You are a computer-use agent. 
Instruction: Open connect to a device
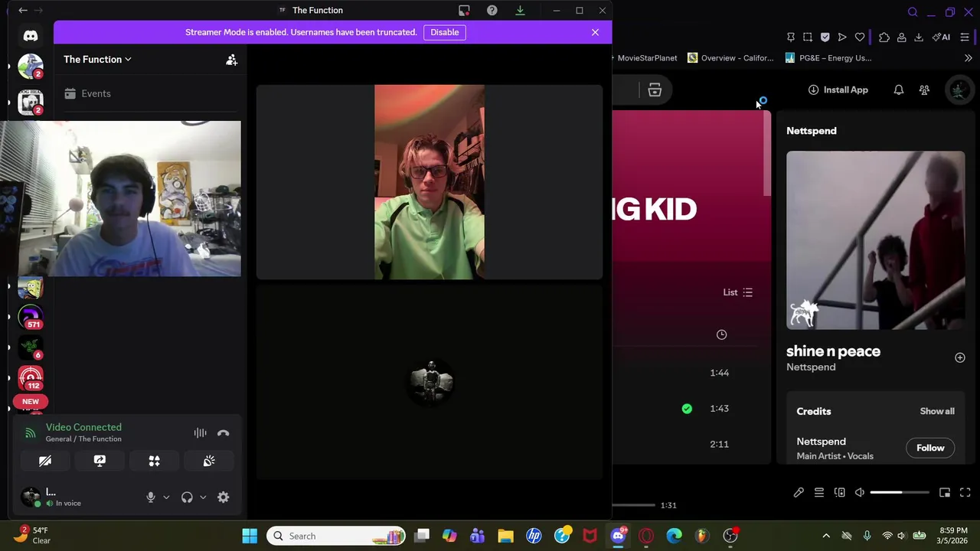click(840, 493)
